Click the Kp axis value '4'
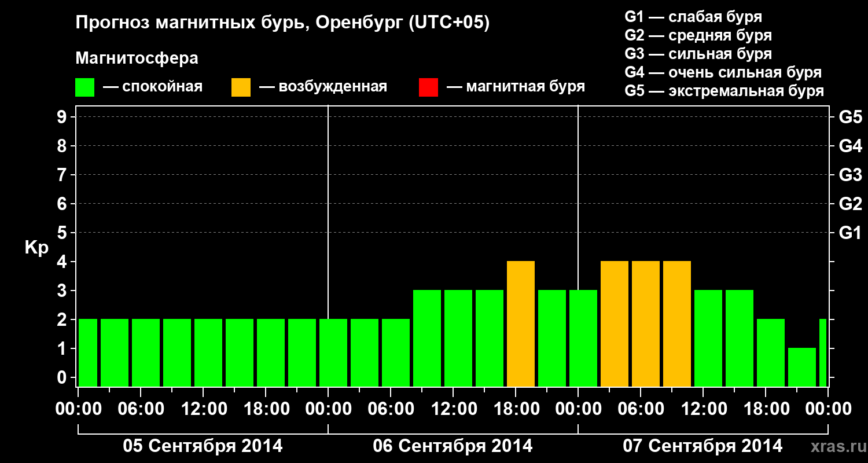 (63, 262)
